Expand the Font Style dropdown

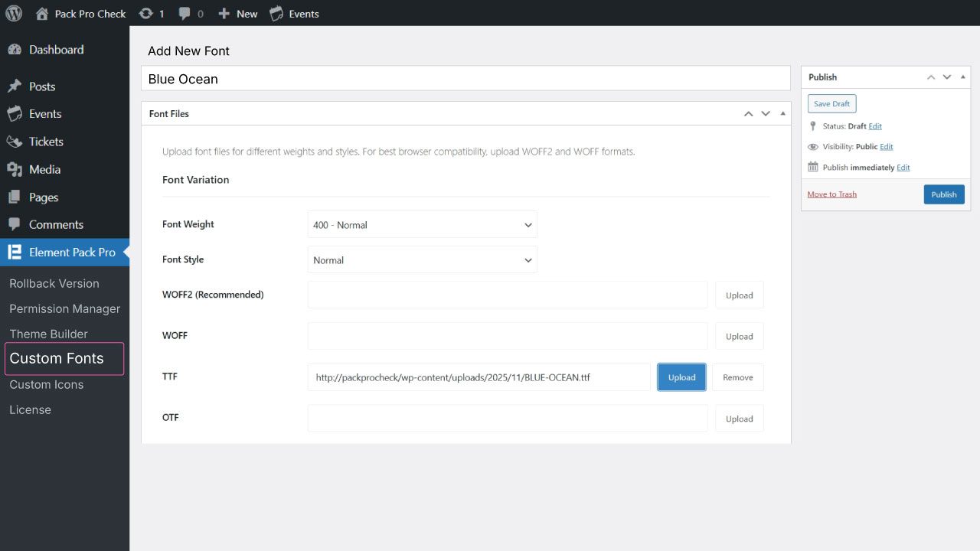[422, 260]
